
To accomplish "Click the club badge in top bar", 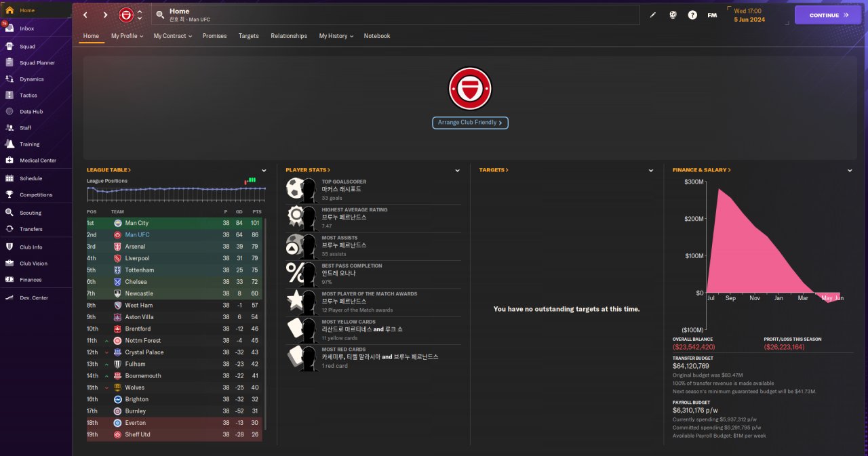I will 126,15.
